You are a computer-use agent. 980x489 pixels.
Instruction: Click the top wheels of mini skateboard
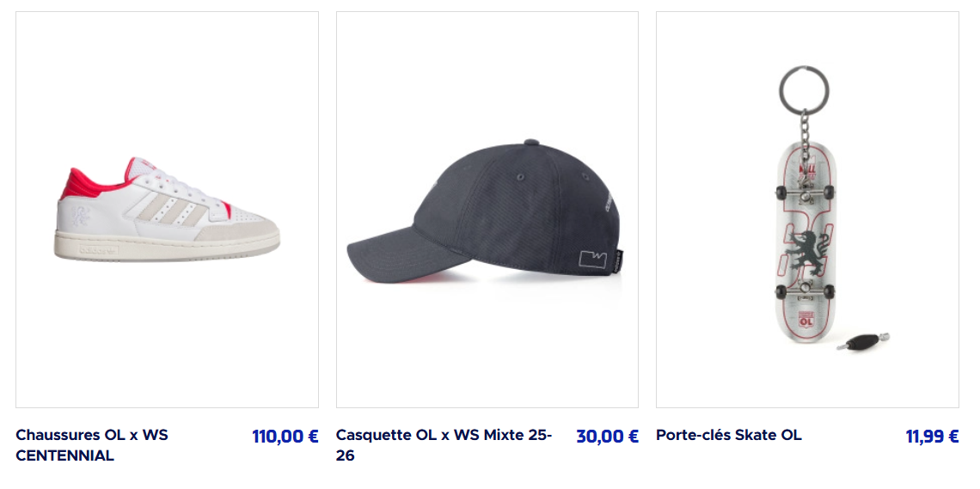coord(805,192)
